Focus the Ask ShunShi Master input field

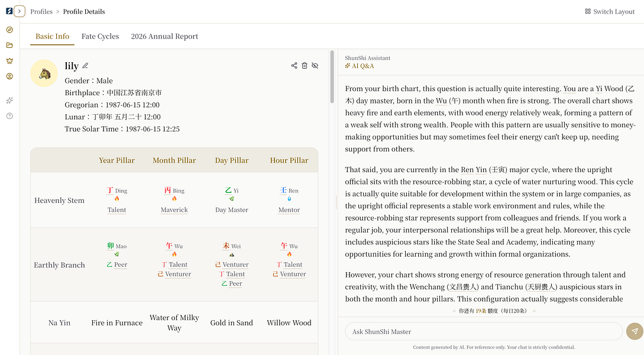click(x=484, y=331)
